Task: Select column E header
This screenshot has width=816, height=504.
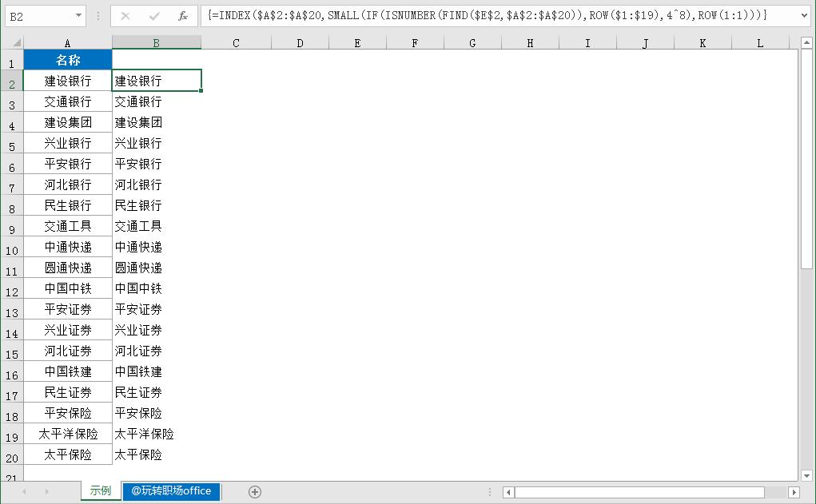Action: point(357,43)
